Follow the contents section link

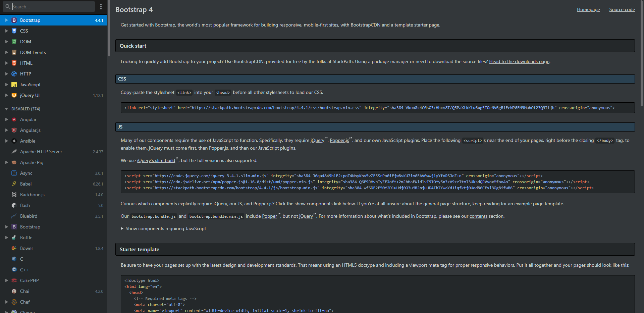478,216
